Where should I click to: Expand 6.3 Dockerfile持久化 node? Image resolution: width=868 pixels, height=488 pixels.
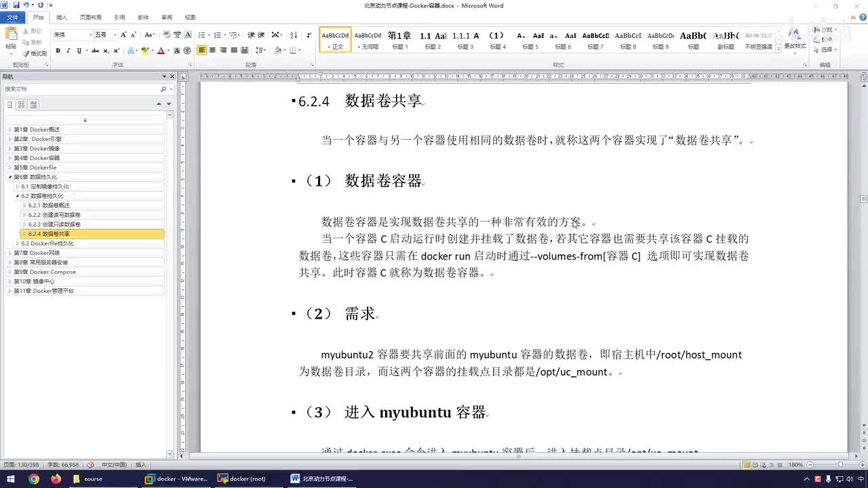coord(17,243)
